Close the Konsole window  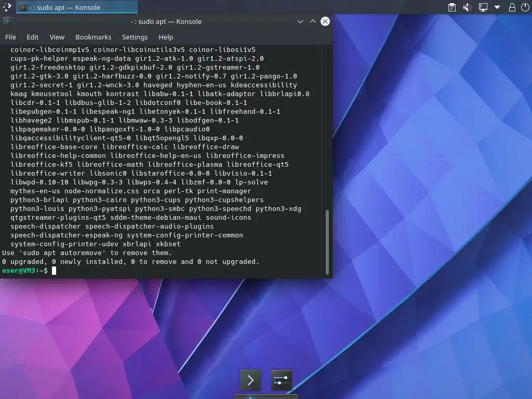[325, 21]
